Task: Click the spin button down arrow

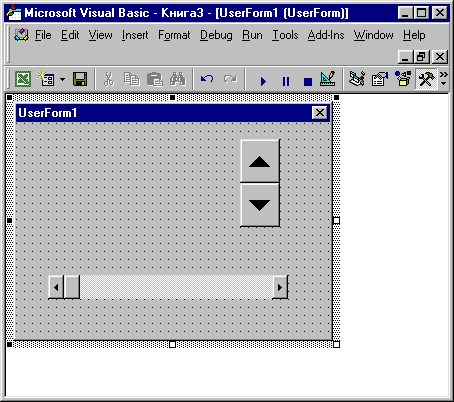Action: click(x=260, y=205)
